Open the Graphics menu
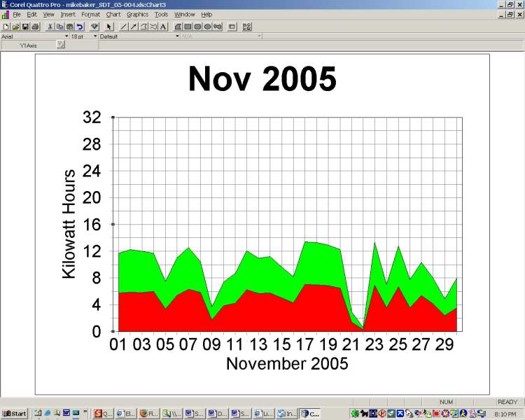The height and width of the screenshot is (420, 525). click(x=137, y=14)
